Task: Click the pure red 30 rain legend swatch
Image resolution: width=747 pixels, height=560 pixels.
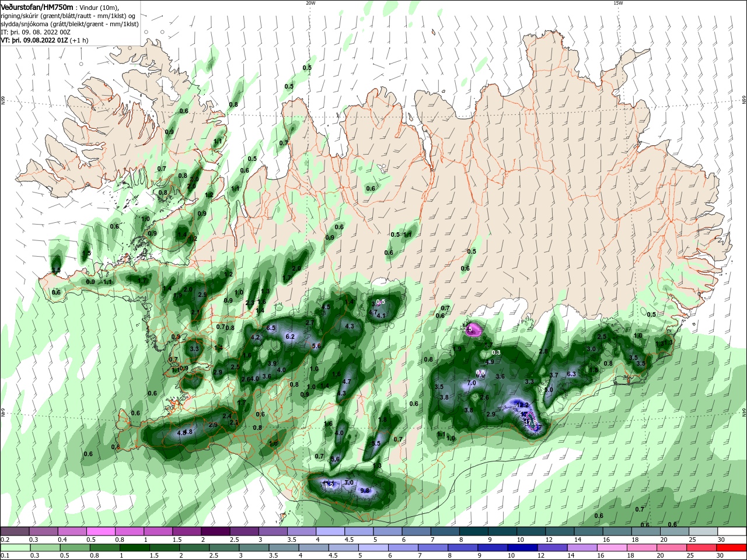Action: click(732, 548)
